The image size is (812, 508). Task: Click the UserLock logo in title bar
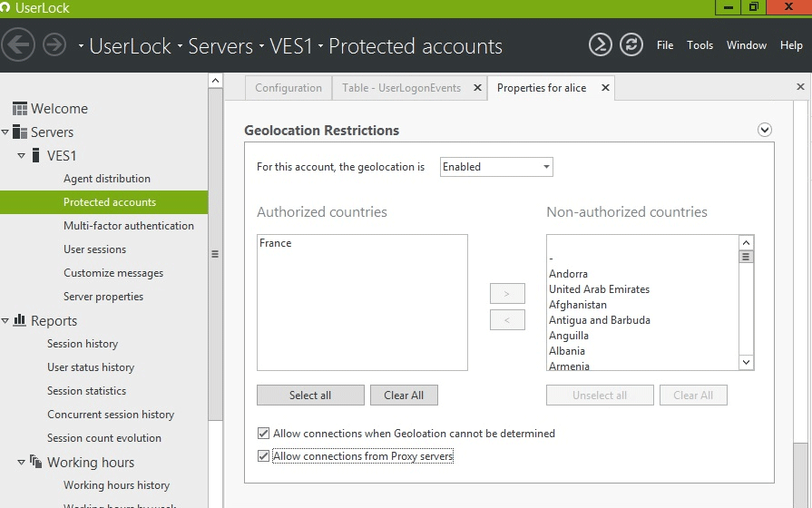[x=5, y=8]
